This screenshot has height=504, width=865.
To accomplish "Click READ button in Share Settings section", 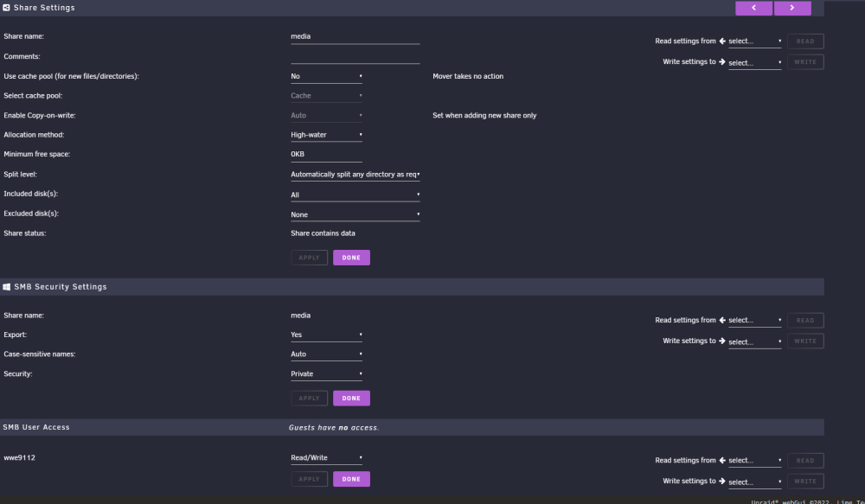I will (805, 41).
